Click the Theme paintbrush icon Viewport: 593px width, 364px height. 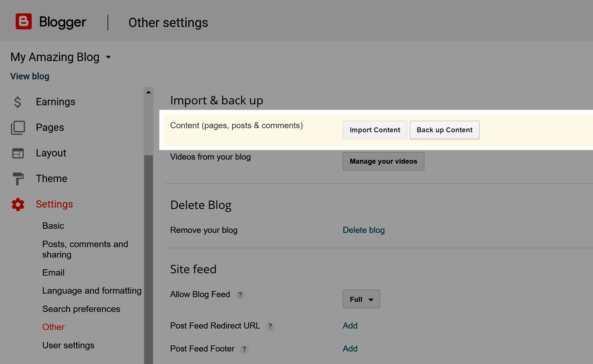tap(17, 179)
